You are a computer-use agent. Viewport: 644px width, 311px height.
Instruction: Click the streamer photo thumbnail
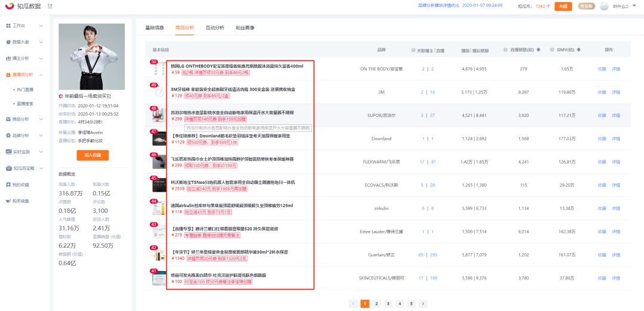[x=92, y=57]
